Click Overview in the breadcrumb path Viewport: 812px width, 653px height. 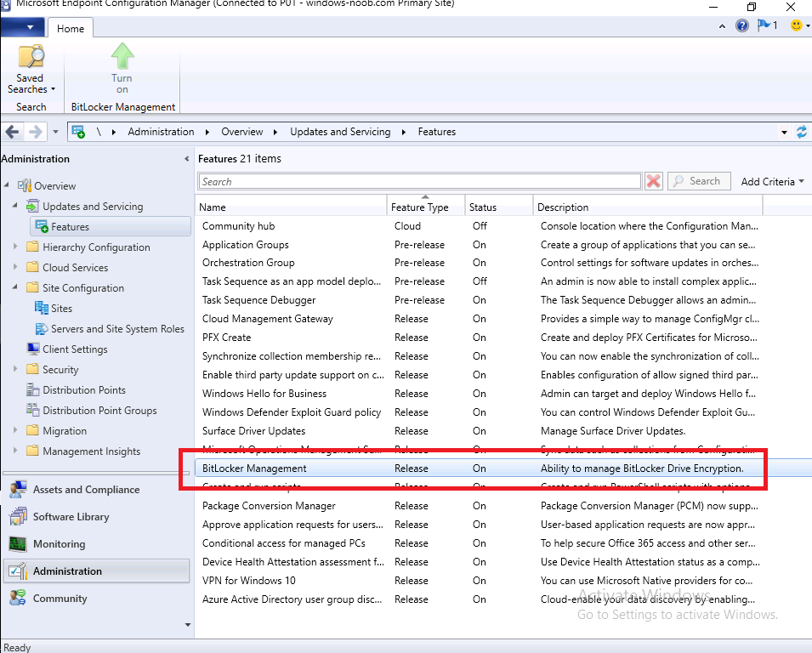(241, 132)
